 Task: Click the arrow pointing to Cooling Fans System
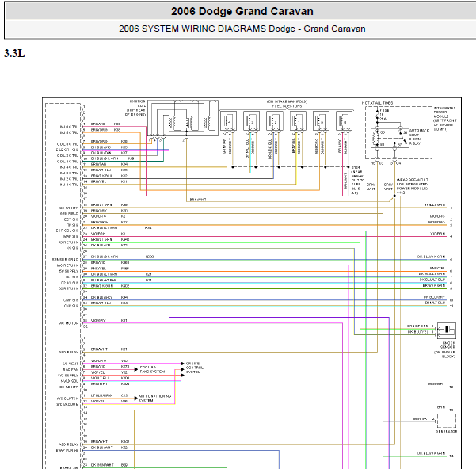click(x=136, y=369)
